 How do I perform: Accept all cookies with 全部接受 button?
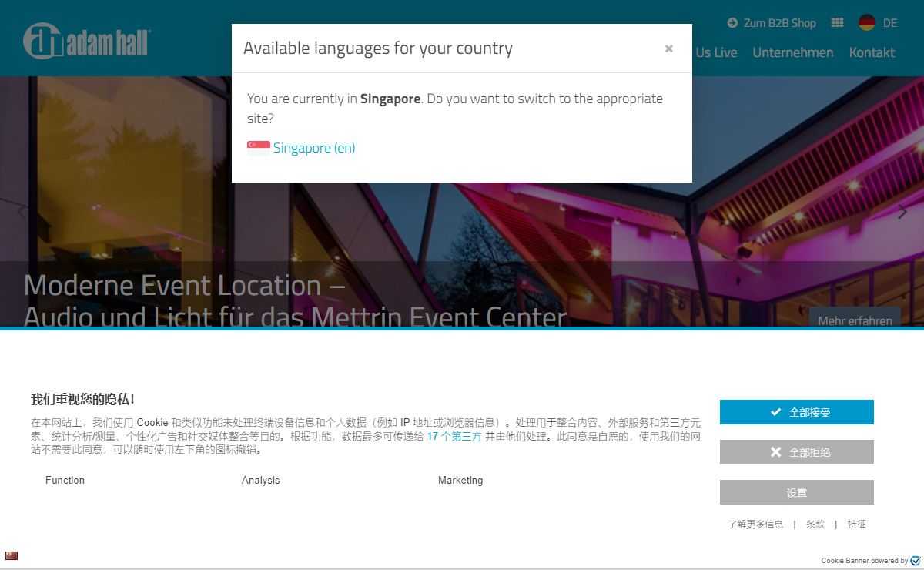click(796, 412)
